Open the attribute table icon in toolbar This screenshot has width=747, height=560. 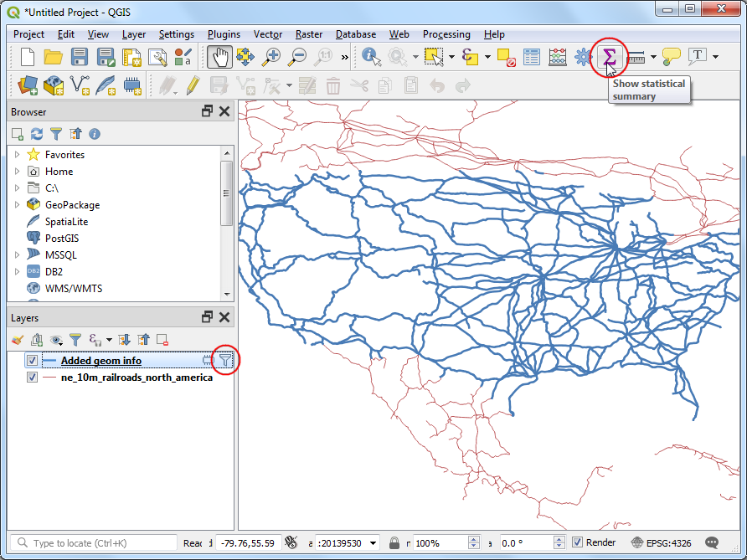(x=531, y=57)
